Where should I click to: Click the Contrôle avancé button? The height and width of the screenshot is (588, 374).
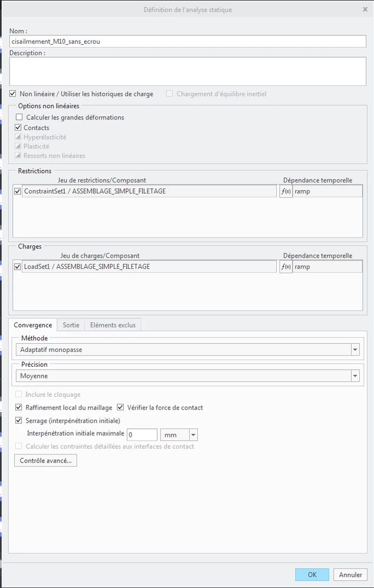[x=44, y=460]
